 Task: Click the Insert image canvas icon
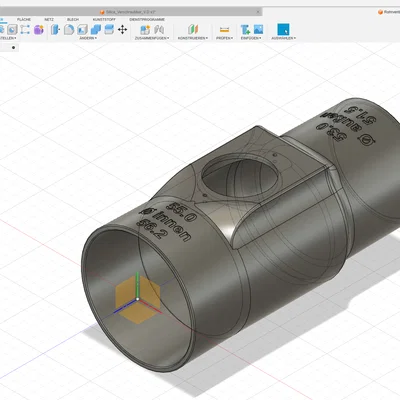(x=258, y=29)
